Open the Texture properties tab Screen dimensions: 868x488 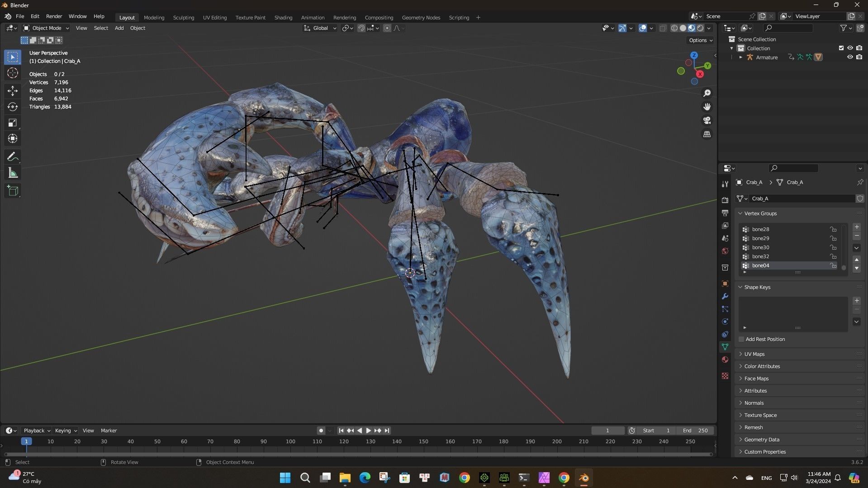(x=725, y=376)
